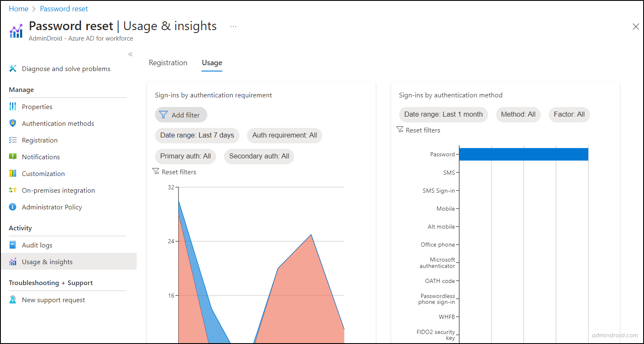
Task: Open the ellipsis menu next to the title
Action: [x=233, y=26]
